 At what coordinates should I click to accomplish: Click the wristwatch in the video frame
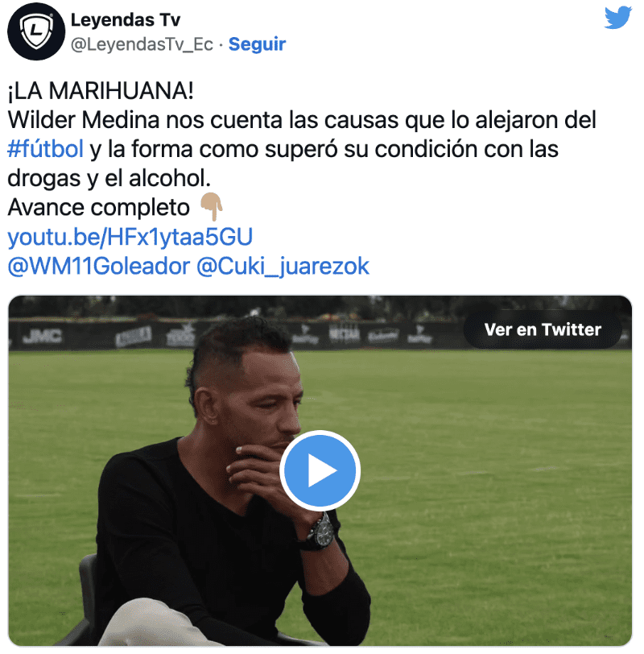[320, 532]
